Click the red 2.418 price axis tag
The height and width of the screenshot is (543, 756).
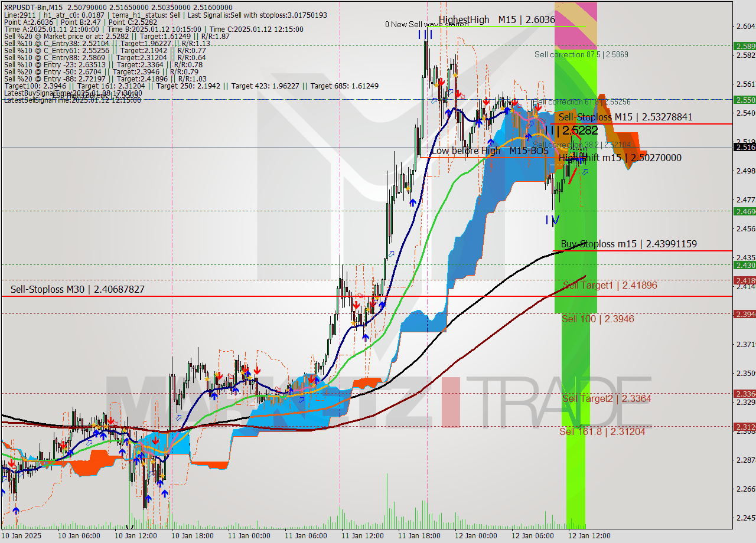(744, 280)
